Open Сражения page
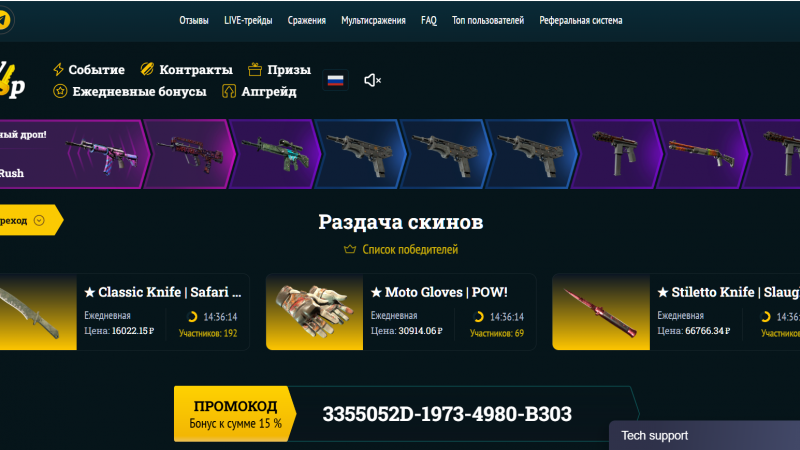 point(307,20)
